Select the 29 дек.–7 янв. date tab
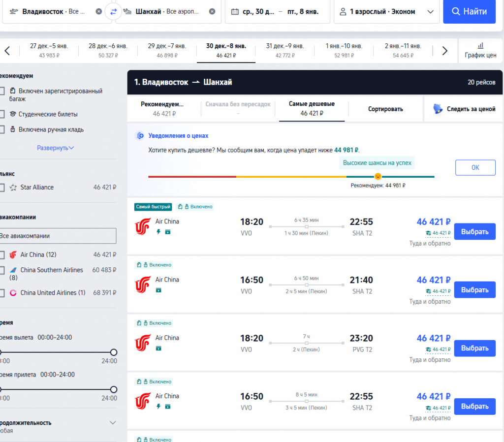Viewport: 504px width, 442px height. click(x=167, y=51)
